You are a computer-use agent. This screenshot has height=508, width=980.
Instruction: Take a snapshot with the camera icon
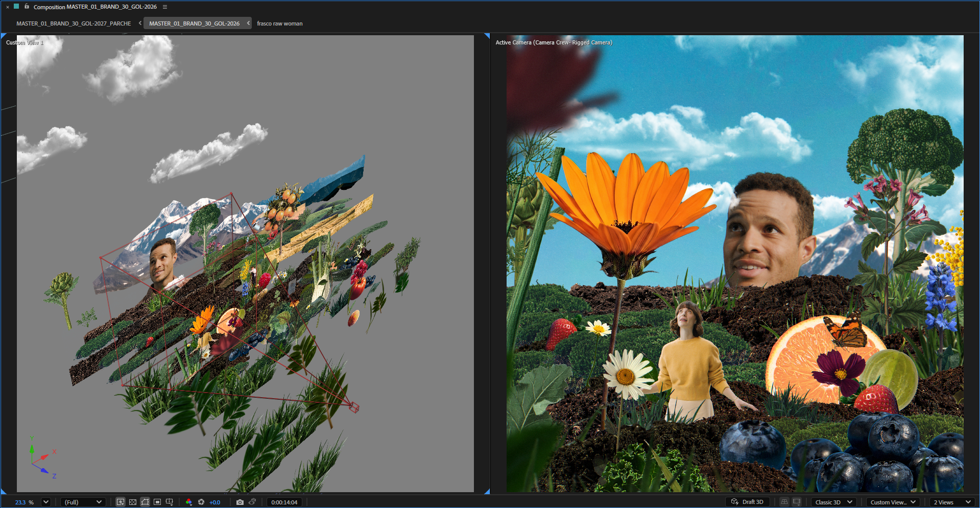[240, 502]
